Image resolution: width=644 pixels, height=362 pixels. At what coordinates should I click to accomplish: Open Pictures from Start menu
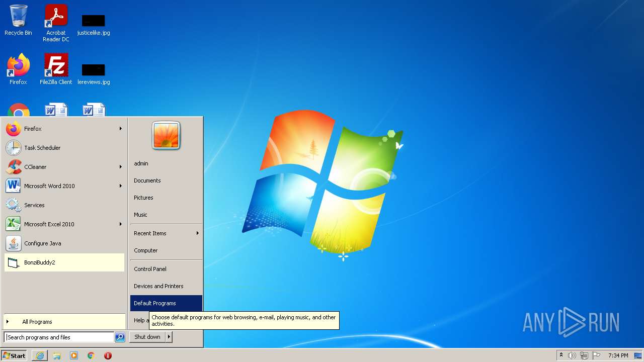pos(166,198)
